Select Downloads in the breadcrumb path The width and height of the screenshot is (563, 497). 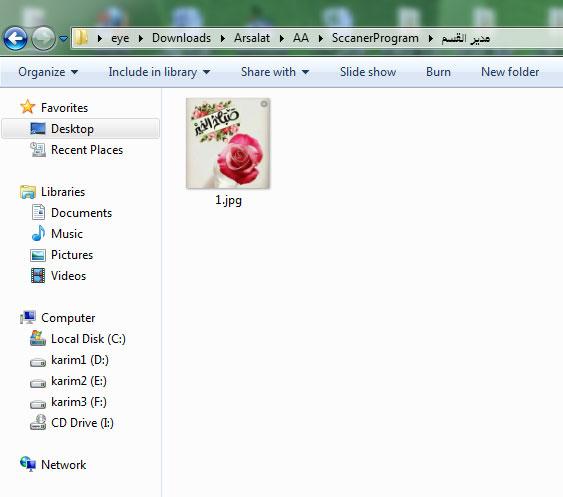(181, 38)
